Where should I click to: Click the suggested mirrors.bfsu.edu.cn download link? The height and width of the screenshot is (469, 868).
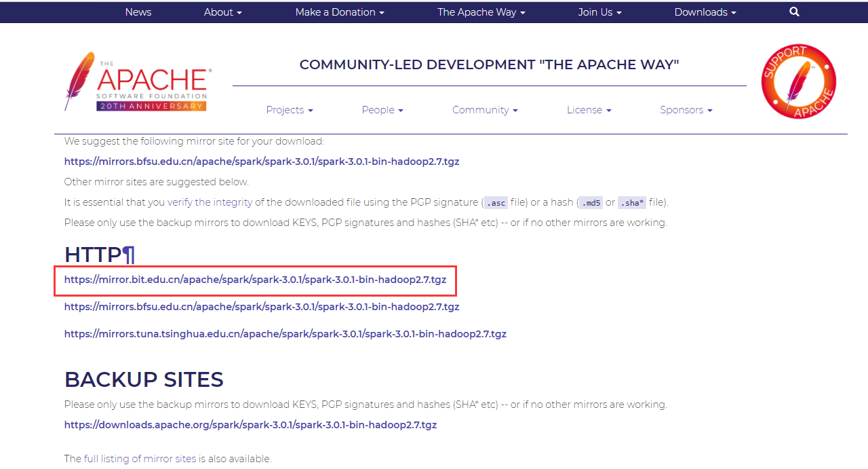tap(262, 162)
